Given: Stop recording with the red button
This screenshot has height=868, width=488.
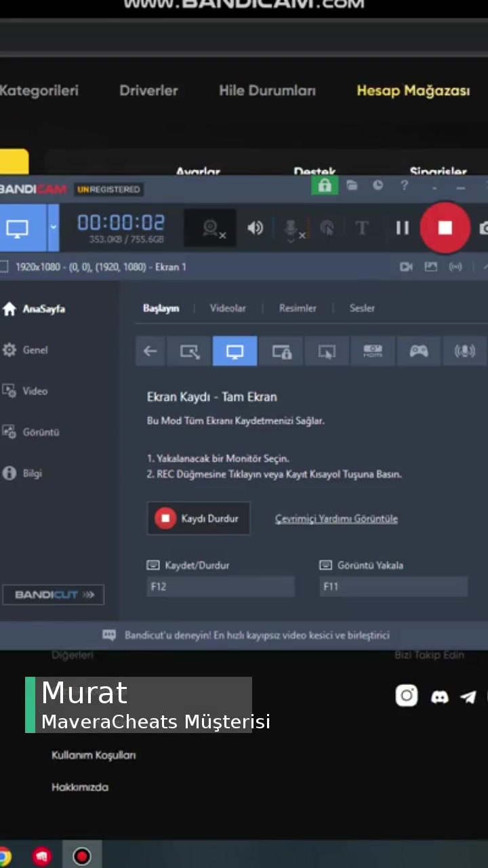Looking at the screenshot, I should coord(445,228).
